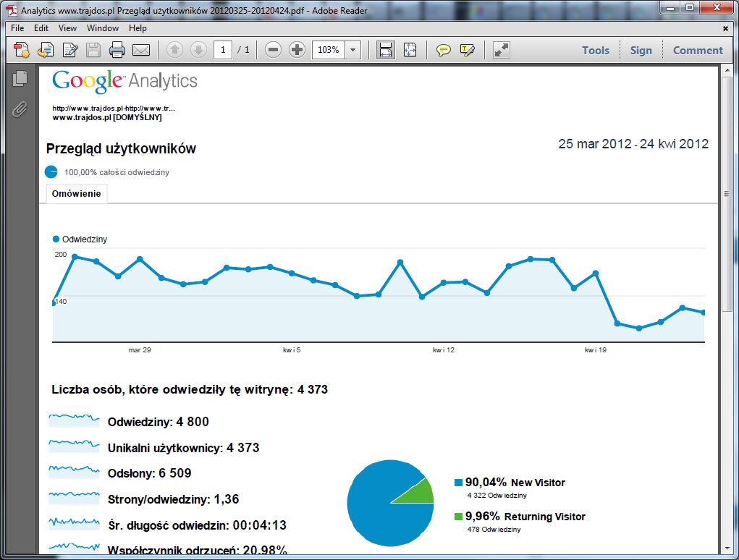This screenshot has height=560, width=739.
Task: Click the "kwi 12" chart axis label
Action: [444, 350]
